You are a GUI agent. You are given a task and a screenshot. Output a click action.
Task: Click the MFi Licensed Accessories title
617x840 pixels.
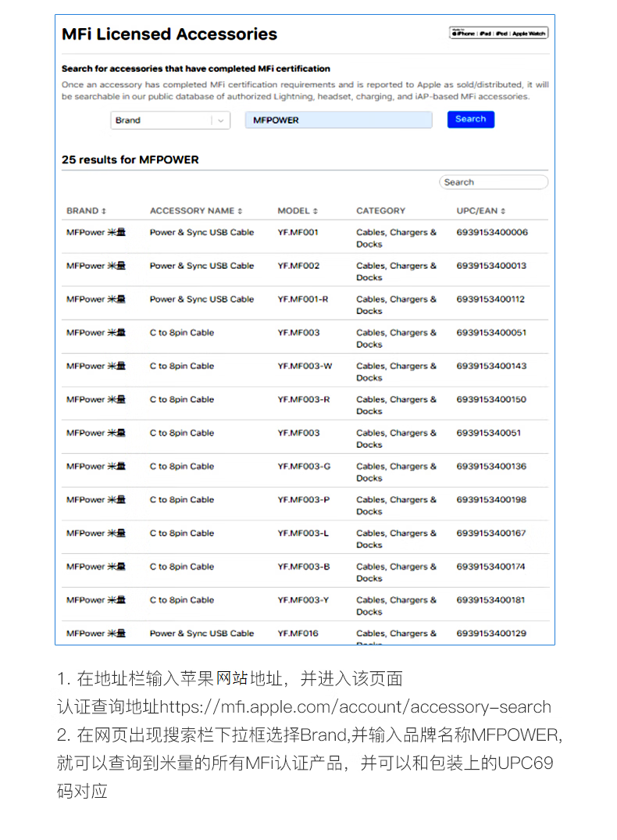click(x=169, y=34)
